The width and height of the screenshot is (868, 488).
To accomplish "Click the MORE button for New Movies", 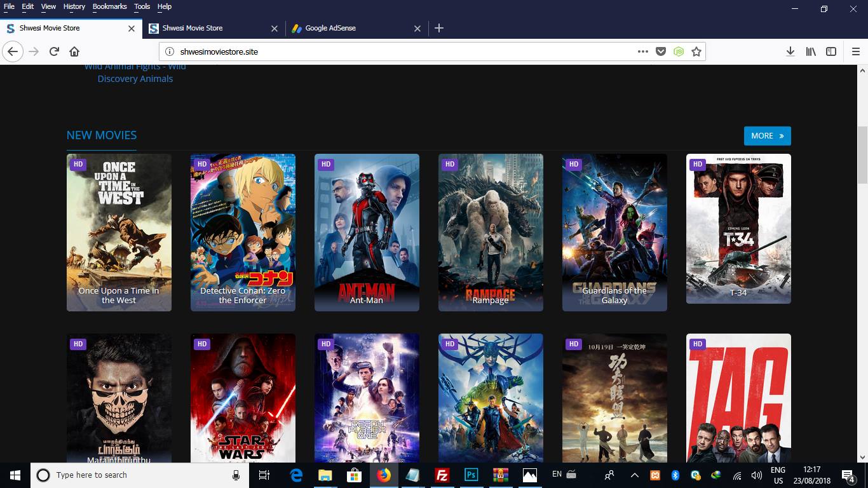I will (767, 136).
